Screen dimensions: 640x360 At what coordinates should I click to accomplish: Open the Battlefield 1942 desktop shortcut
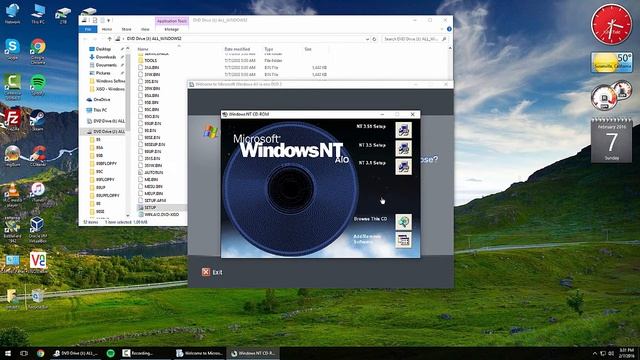pos(12,230)
